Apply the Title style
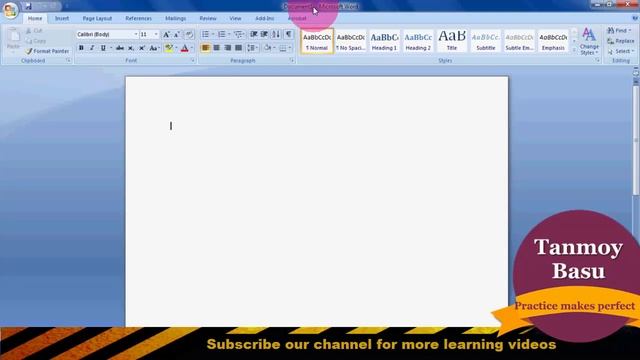 point(452,41)
